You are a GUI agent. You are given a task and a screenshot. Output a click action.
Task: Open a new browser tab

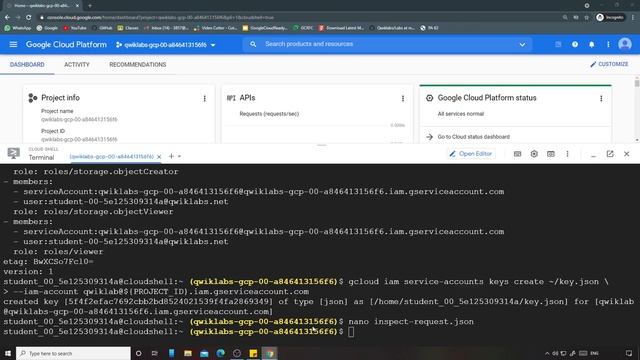[x=90, y=6]
